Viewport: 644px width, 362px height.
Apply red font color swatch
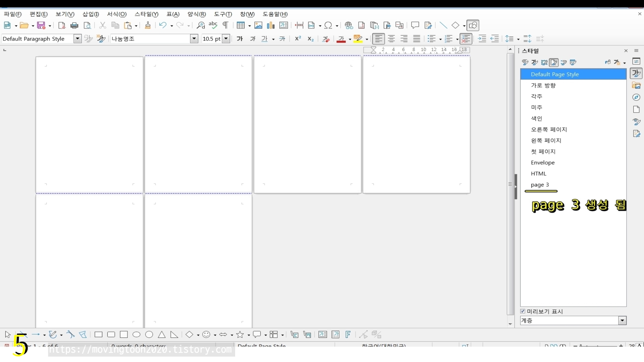coord(341,39)
